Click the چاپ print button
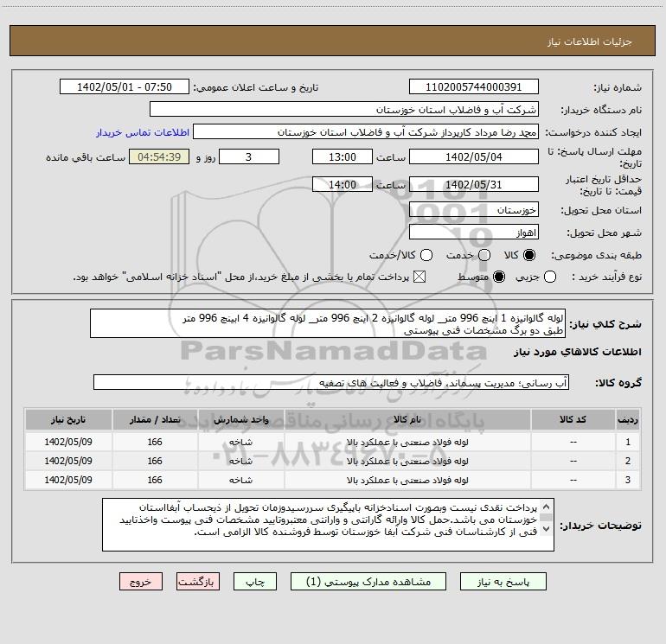Screen dimensions: 666x644 255,582
